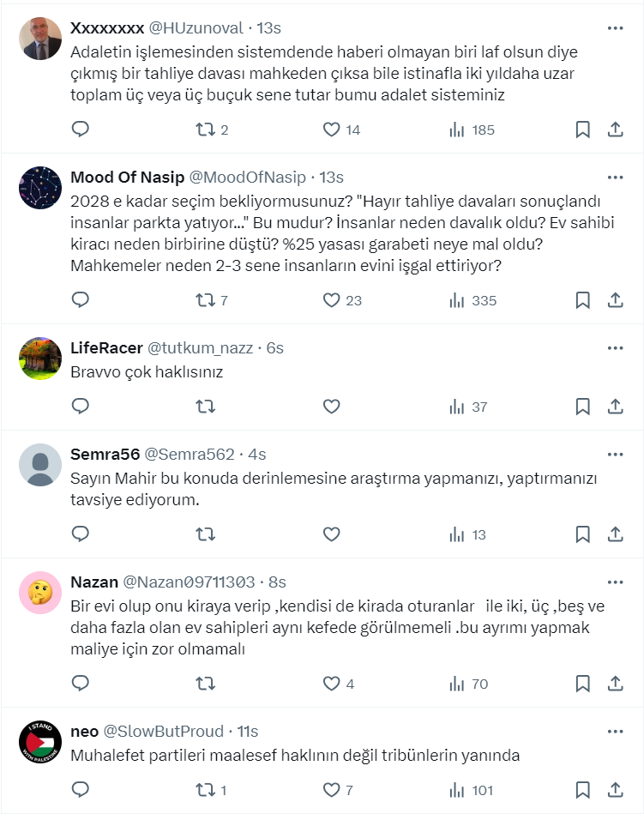Open neo's Palestine flag avatar
Viewport: 644px width, 814px height.
[x=40, y=743]
